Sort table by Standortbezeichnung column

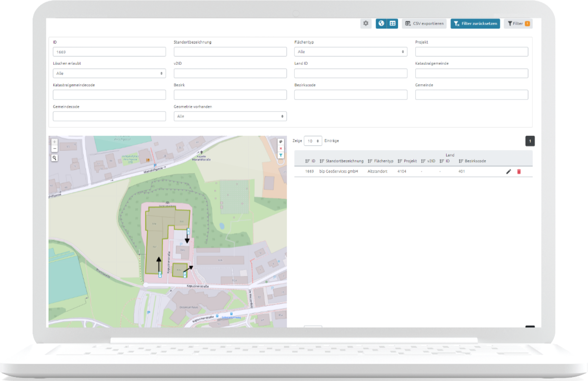341,161
